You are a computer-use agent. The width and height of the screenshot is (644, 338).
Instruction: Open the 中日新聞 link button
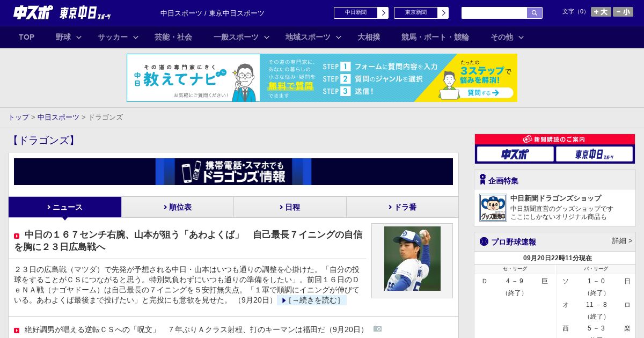[361, 13]
